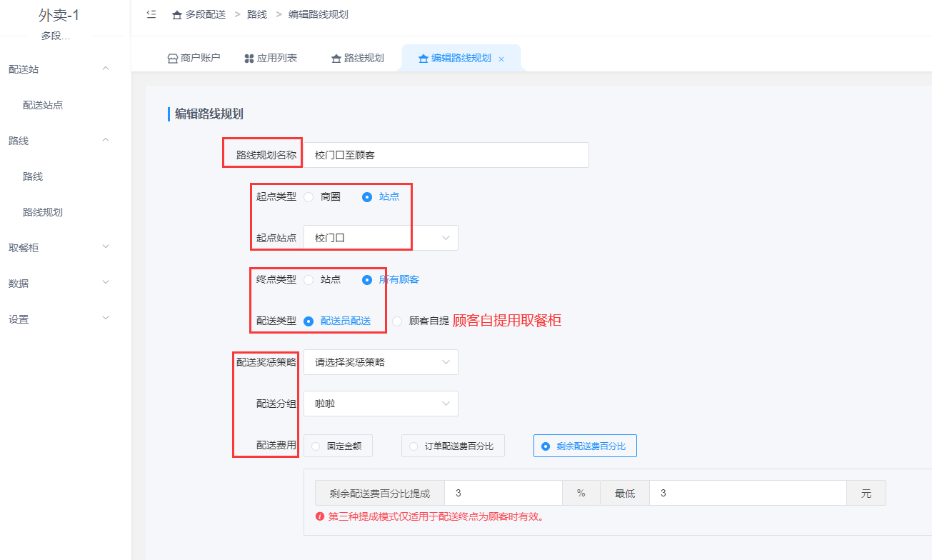Click the 编辑路线规划 breadcrumb text
932x560 pixels.
pyautogui.click(x=319, y=14)
